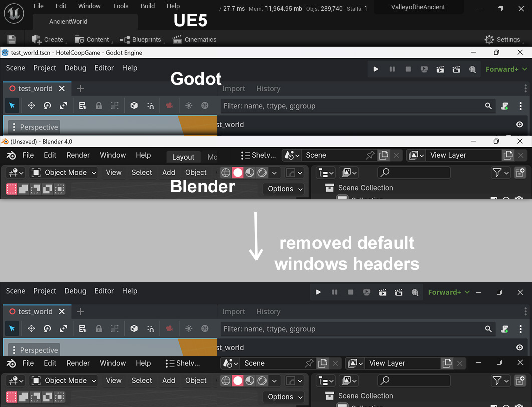Toggle scene pin in the titled Blender window
The height and width of the screenshot is (407, 532).
click(x=370, y=155)
